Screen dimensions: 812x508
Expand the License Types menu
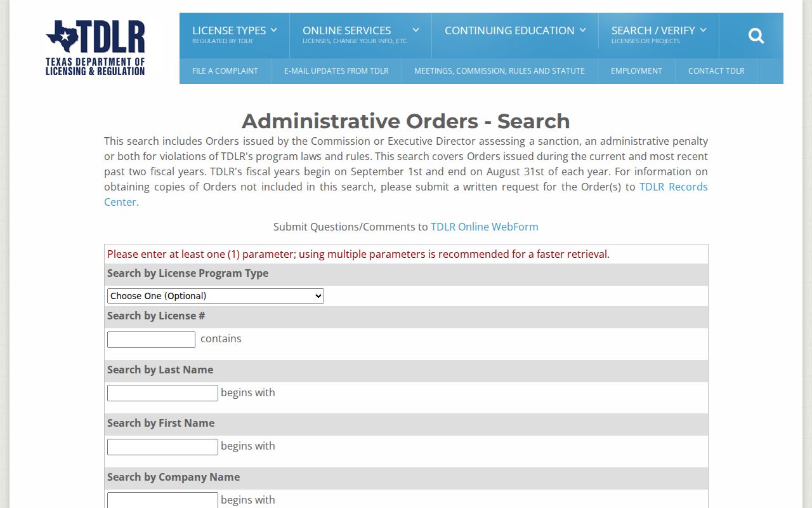click(235, 36)
